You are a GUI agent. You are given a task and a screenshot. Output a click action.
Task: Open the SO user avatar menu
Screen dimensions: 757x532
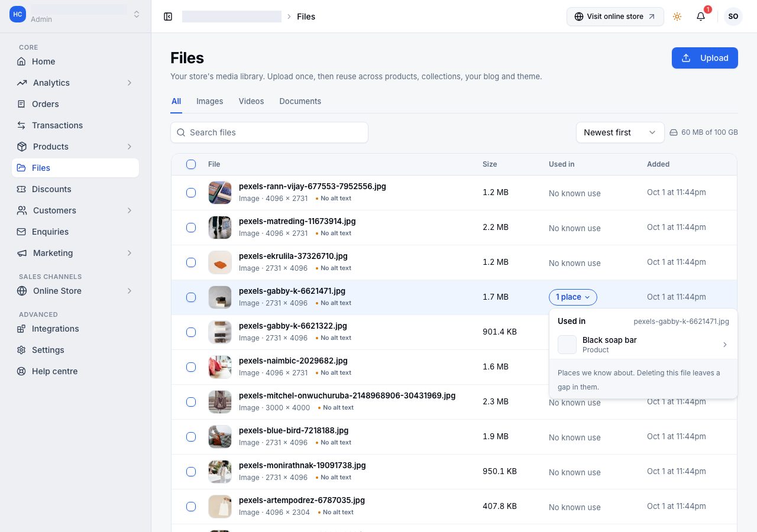tap(733, 17)
